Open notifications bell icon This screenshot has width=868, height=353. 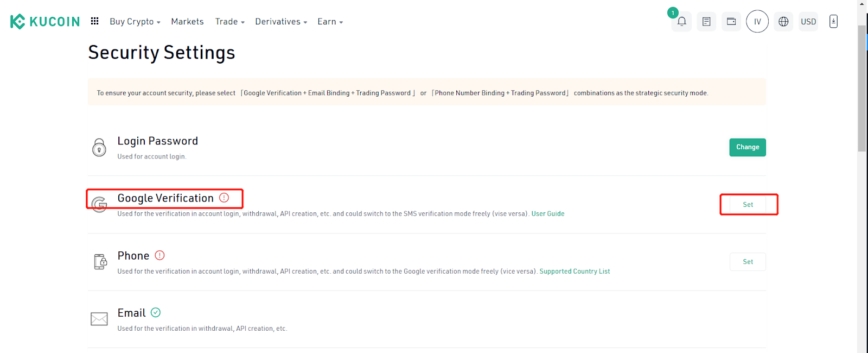tap(681, 22)
